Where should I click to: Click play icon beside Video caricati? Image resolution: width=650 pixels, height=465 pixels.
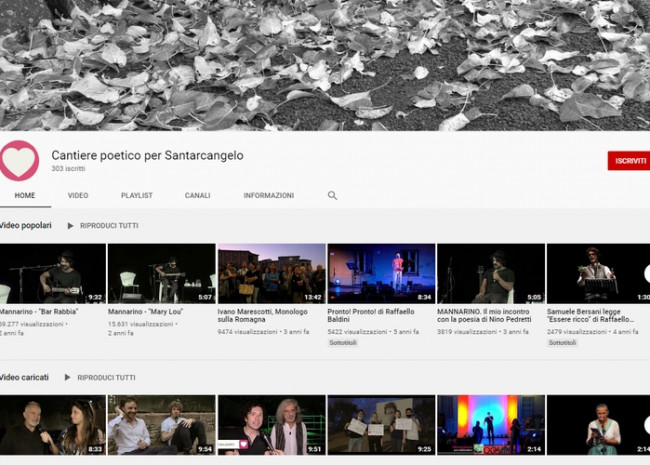(x=67, y=377)
